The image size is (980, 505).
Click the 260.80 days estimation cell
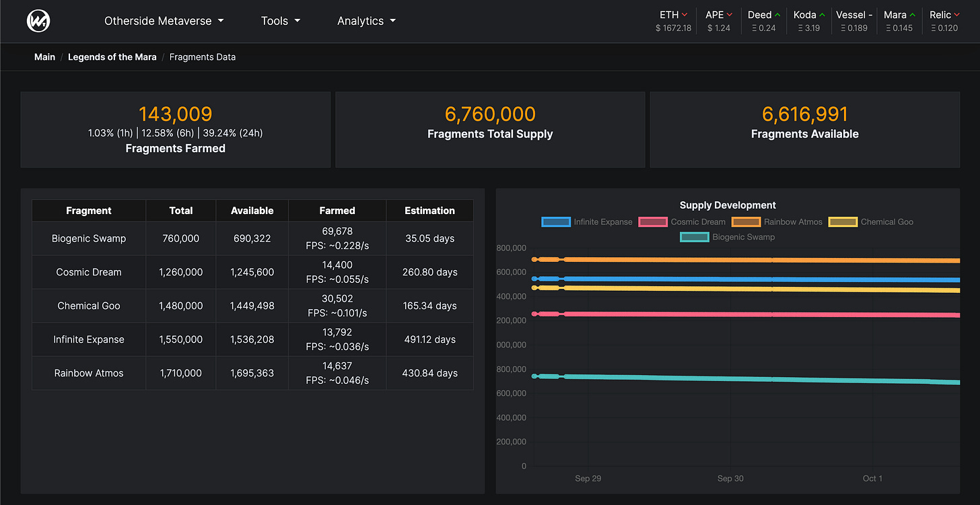click(430, 272)
